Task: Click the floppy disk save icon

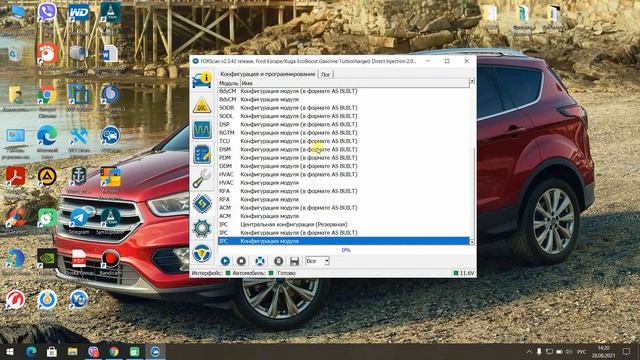Action: [x=294, y=261]
